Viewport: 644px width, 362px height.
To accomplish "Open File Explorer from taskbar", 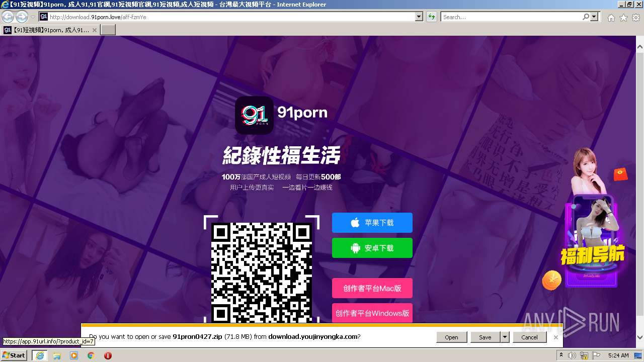I will [x=57, y=355].
